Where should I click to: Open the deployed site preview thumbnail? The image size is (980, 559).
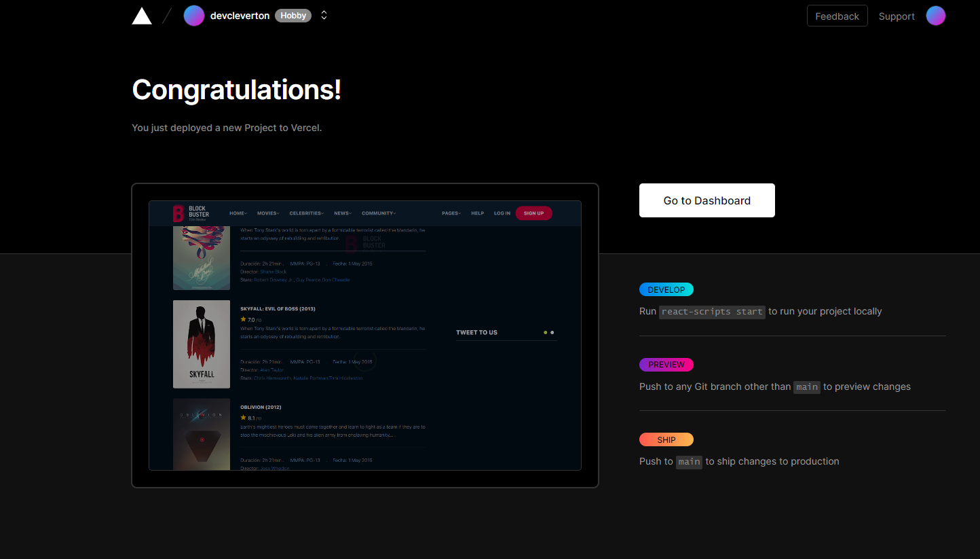tap(365, 336)
